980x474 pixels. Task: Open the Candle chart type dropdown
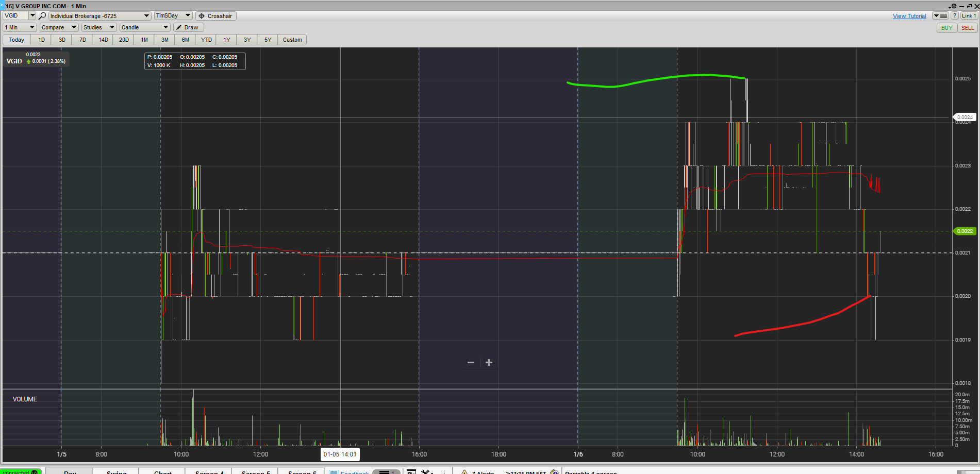coord(145,27)
